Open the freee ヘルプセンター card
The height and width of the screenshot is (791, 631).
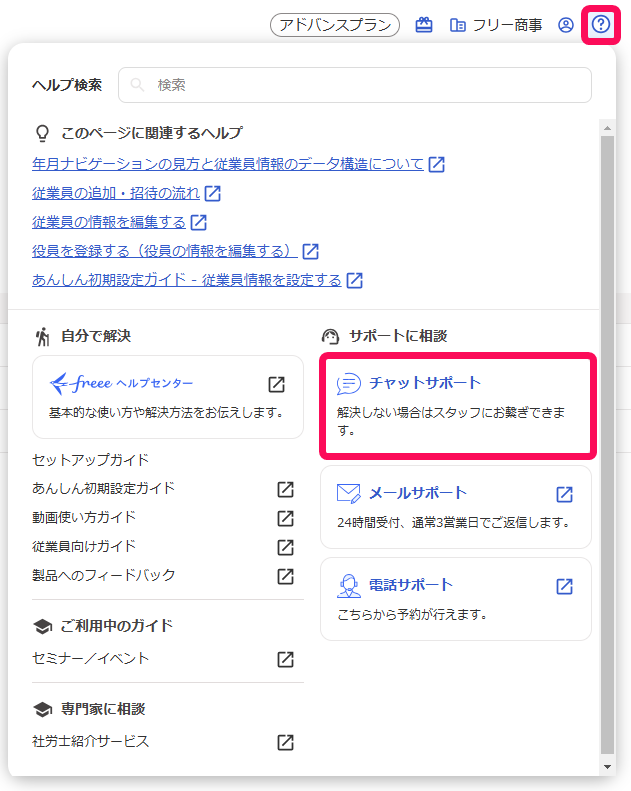point(167,397)
